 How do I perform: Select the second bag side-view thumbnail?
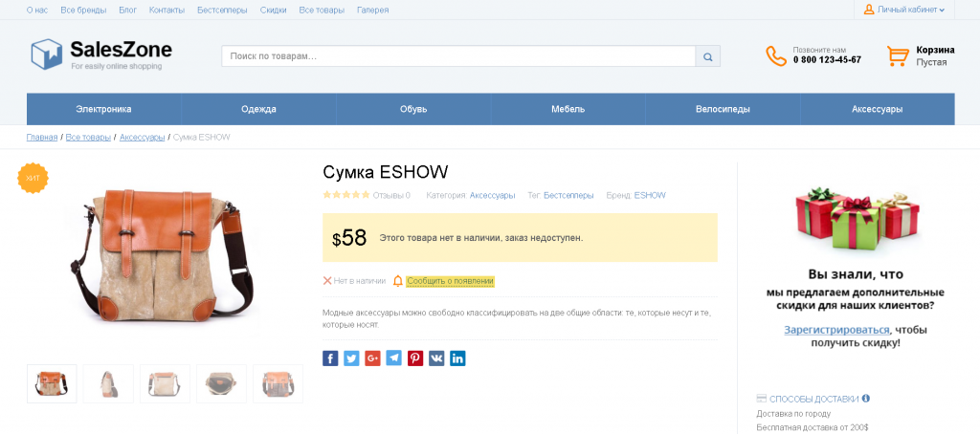[x=108, y=383]
